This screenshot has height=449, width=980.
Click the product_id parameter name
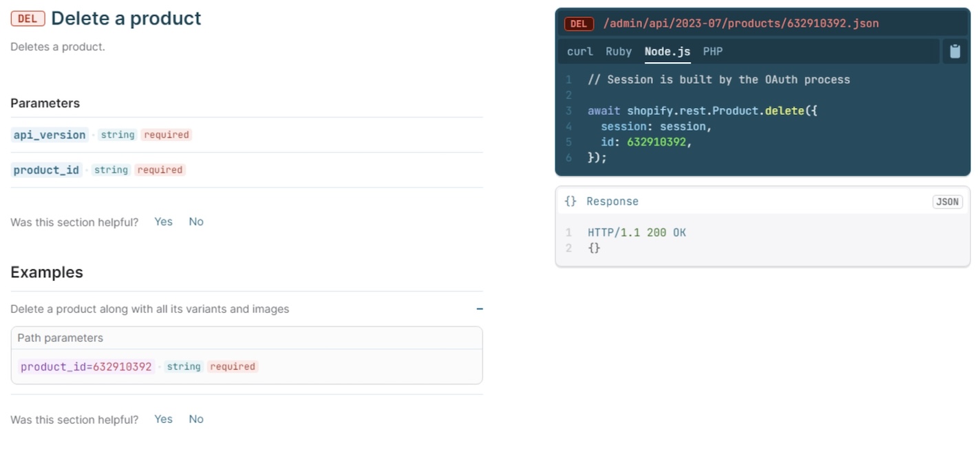click(x=46, y=170)
